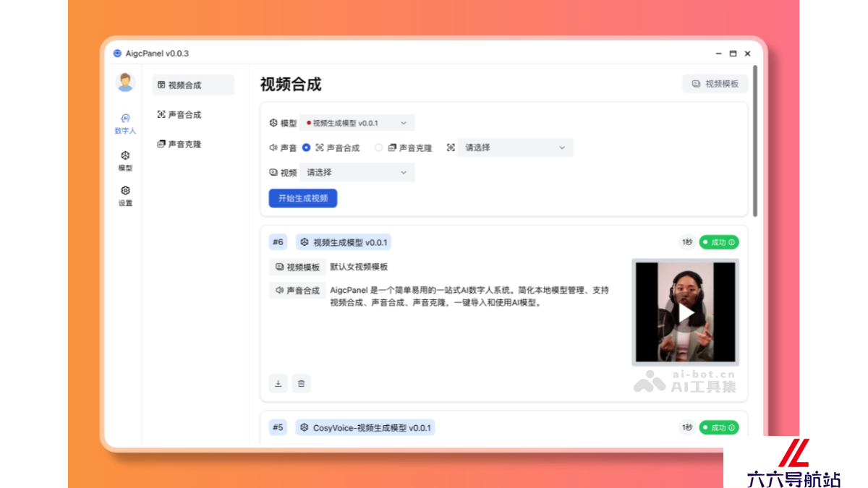This screenshot has width=868, height=488.
Task: Click the 声音合成 label in task #6
Action: [297, 290]
